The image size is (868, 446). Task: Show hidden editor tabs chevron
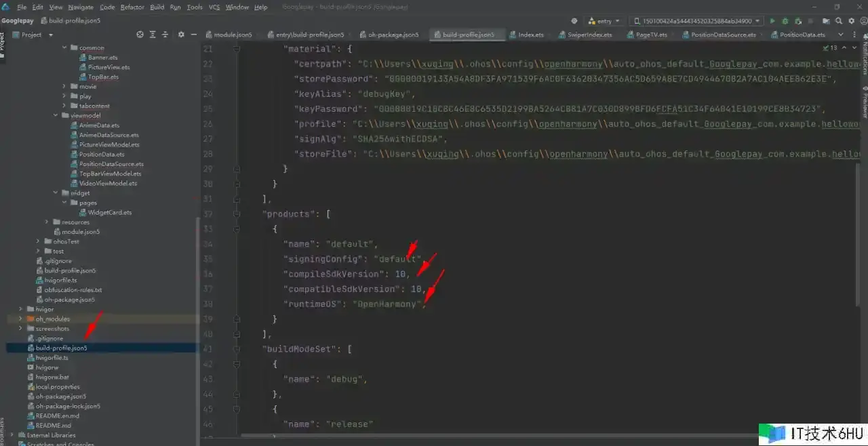click(x=841, y=35)
